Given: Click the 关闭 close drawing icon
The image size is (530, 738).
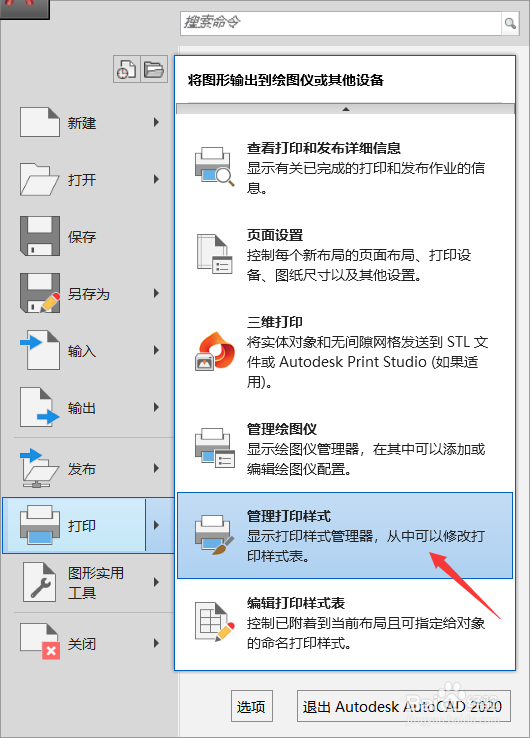Looking at the screenshot, I should pyautogui.click(x=40, y=642).
